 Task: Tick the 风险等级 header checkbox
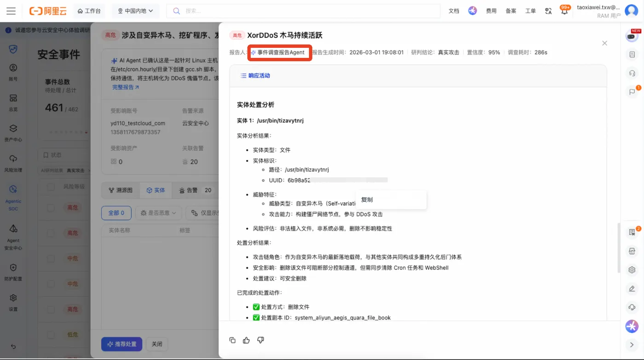click(x=51, y=187)
